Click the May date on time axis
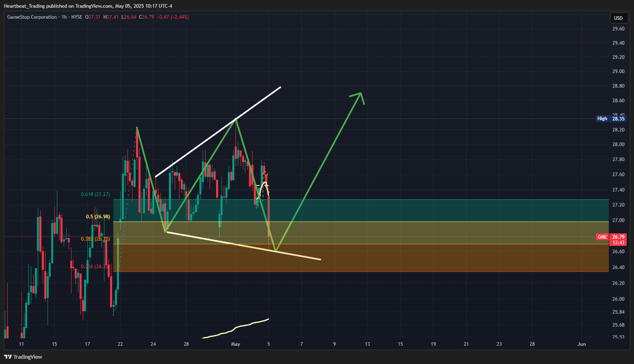This screenshot has width=634, height=364. click(236, 344)
